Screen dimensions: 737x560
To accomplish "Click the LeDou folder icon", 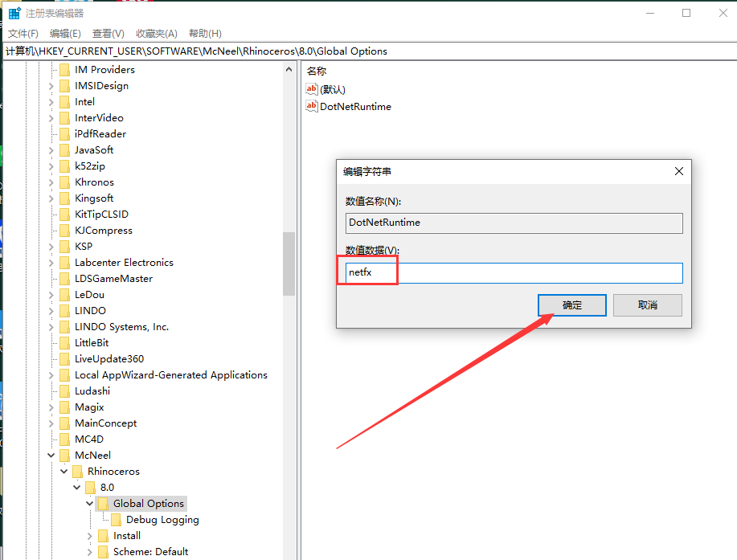I will (65, 295).
